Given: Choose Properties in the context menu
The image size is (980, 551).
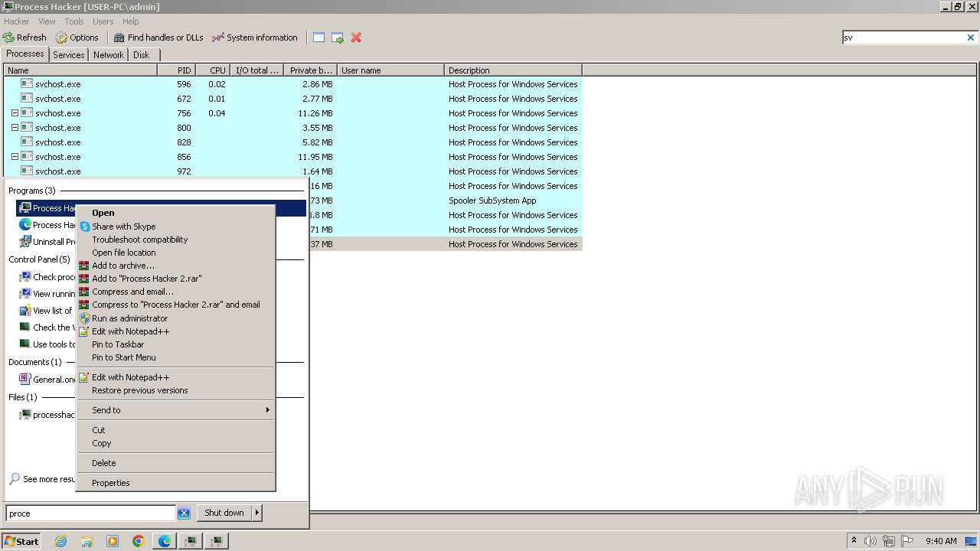Looking at the screenshot, I should (176, 483).
